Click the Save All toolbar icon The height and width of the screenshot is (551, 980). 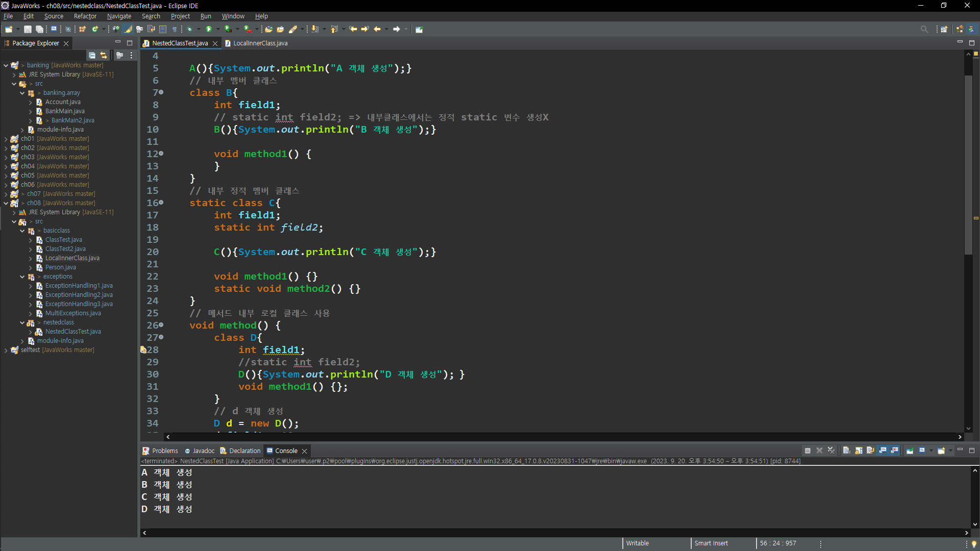(x=39, y=29)
